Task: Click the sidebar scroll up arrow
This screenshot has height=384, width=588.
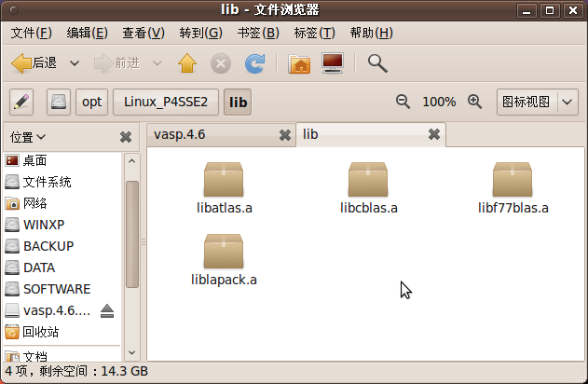Action: click(131, 161)
